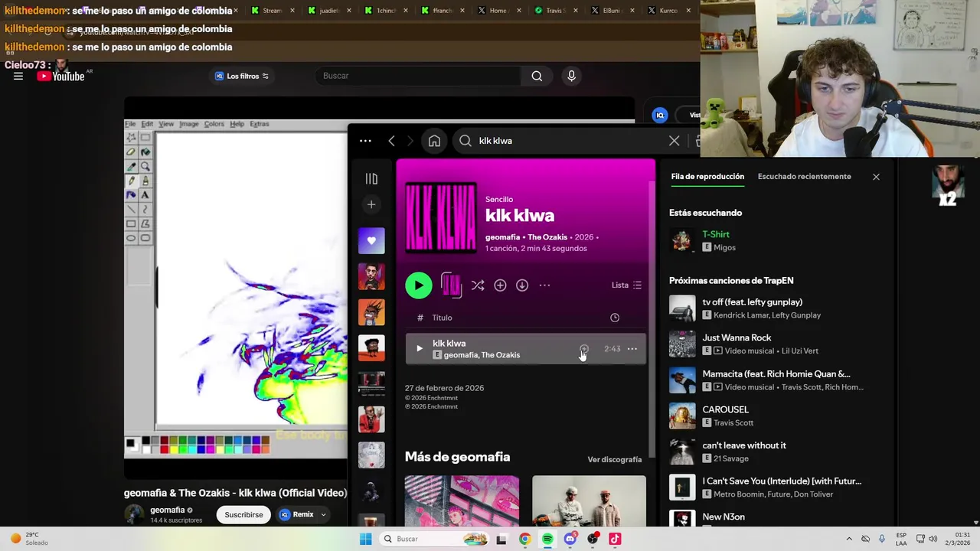Image resolution: width=980 pixels, height=551 pixels.
Task: Enable shuffle for the klk klwa single
Action: pyautogui.click(x=478, y=285)
